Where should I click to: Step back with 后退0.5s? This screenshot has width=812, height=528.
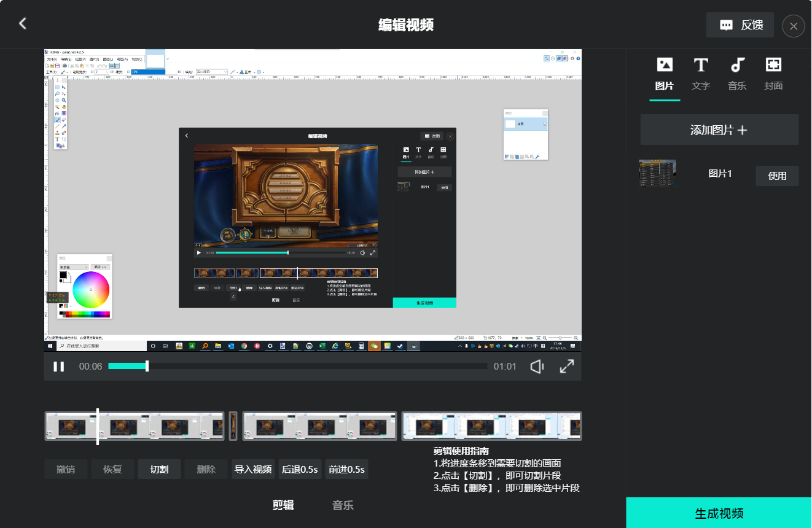[300, 469]
